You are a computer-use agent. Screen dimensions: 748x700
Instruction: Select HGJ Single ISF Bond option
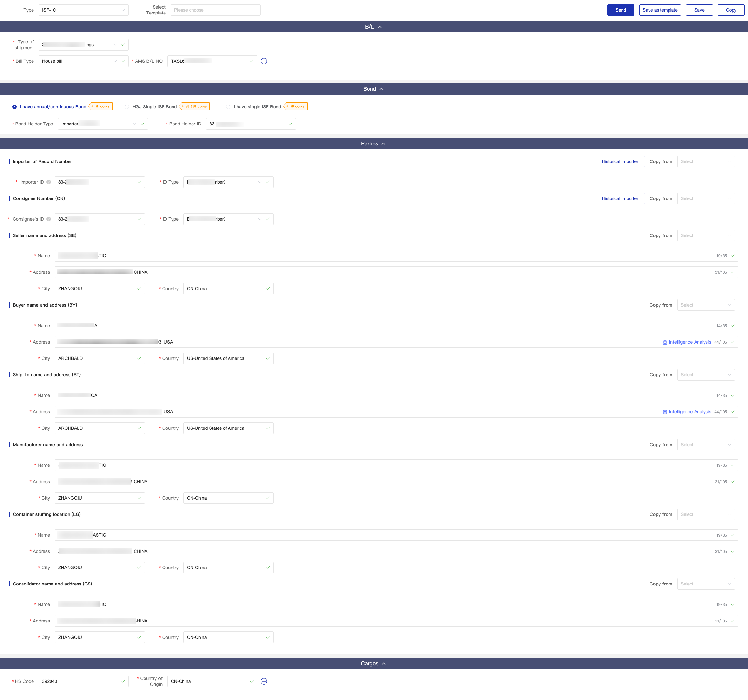127,107
